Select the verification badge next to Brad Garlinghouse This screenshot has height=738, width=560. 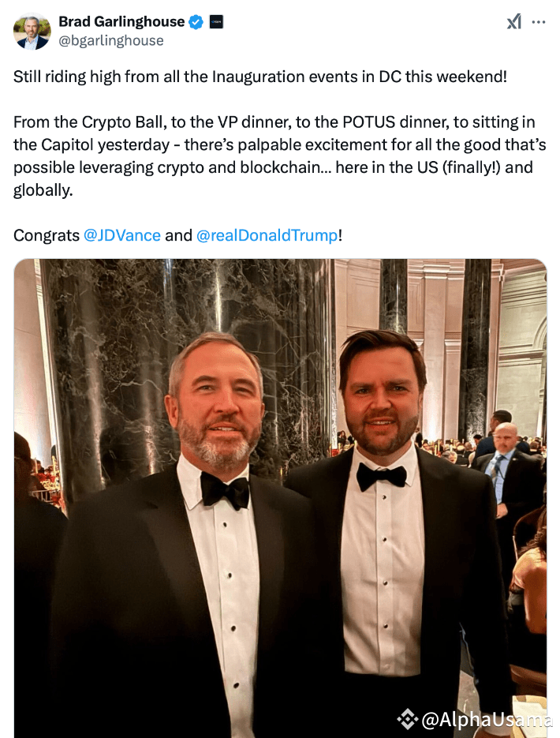click(x=195, y=21)
